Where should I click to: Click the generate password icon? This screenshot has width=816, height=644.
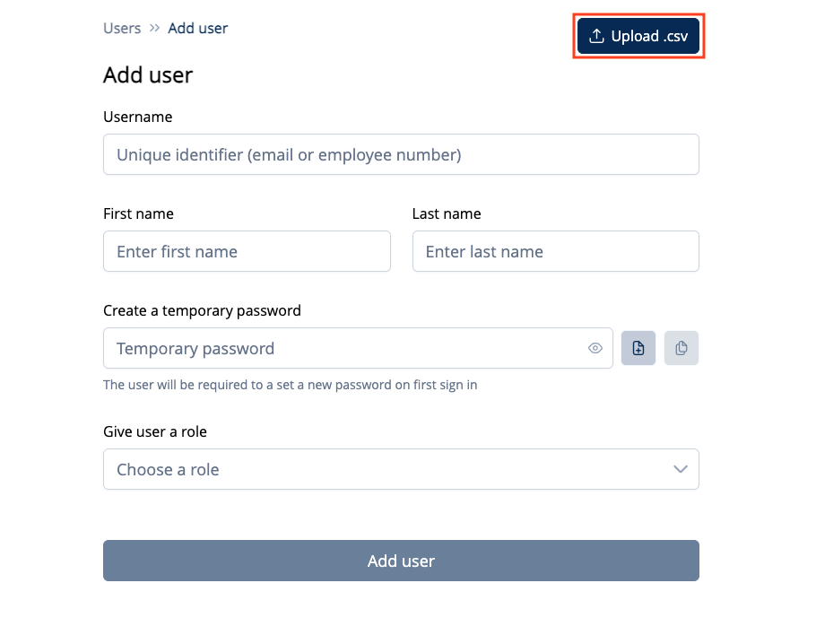[638, 348]
